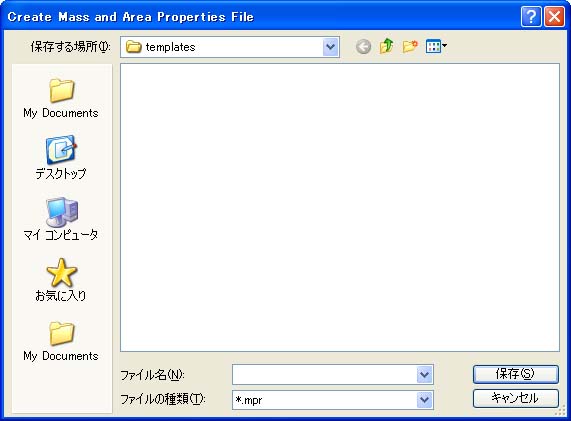The width and height of the screenshot is (571, 421).
Task: Open bottom My Documents folder shortcut
Action: (x=61, y=341)
